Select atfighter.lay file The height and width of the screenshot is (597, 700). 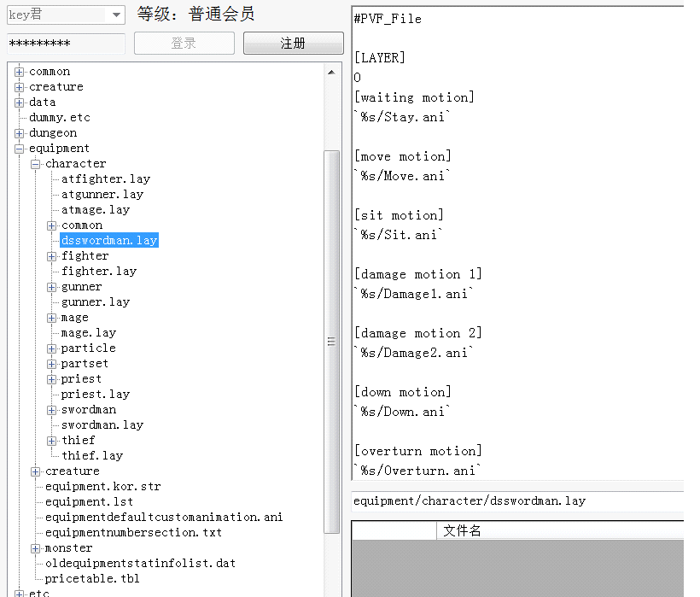coord(105,179)
